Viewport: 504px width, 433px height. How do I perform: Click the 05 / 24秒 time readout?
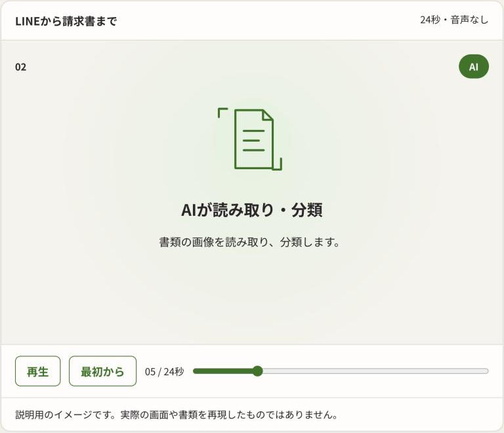click(x=164, y=371)
